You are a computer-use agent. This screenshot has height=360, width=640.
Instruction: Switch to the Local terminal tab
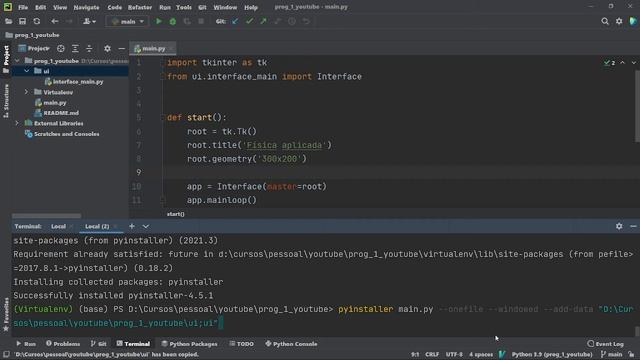[x=58, y=227]
